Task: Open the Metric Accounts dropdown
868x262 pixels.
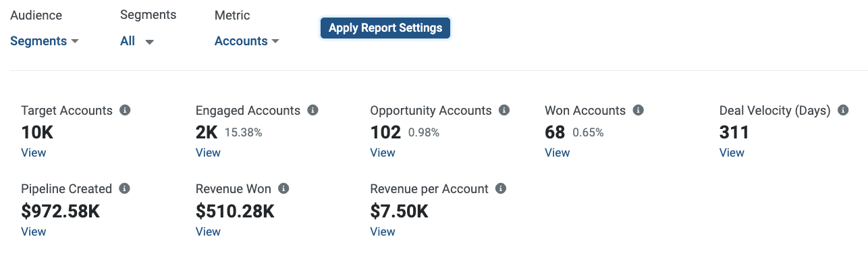Action: pyautogui.click(x=247, y=41)
